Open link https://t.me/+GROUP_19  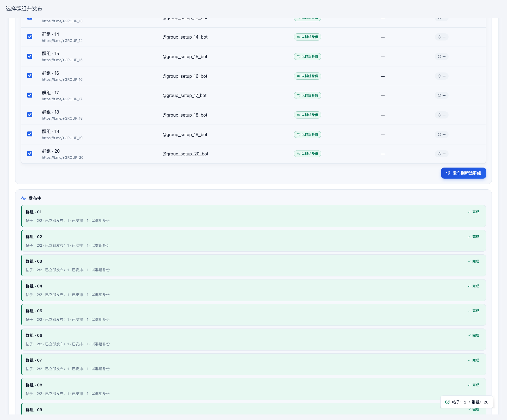[x=62, y=138]
